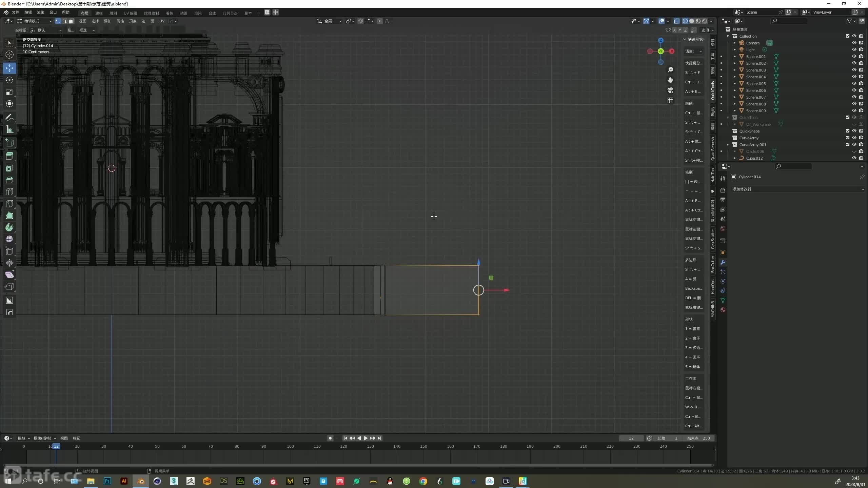Select the Annotate tool

(x=9, y=118)
